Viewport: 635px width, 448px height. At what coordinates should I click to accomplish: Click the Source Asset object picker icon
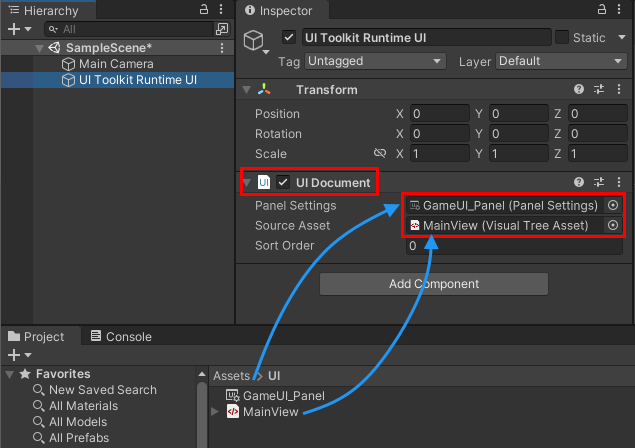(613, 226)
